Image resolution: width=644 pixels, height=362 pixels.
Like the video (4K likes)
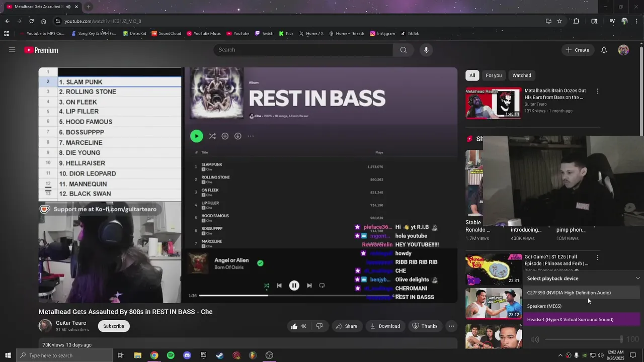[298, 326]
